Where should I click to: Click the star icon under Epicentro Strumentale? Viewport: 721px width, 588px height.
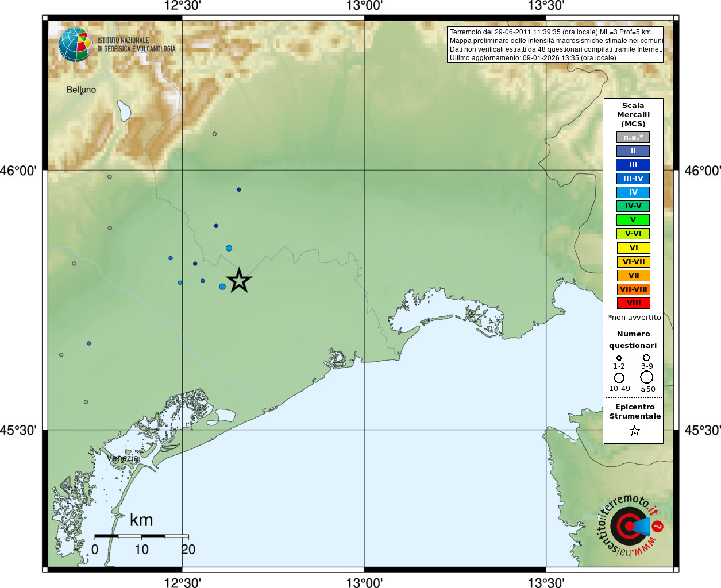pyautogui.click(x=634, y=431)
